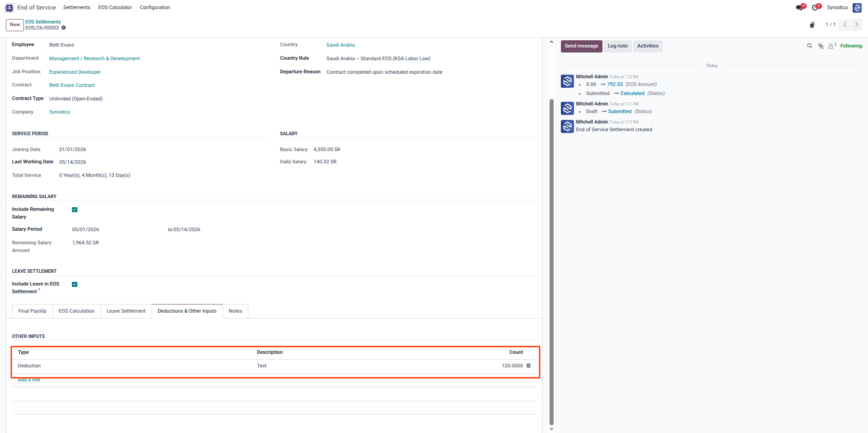This screenshot has height=433, width=868.
Task: Click the Description column header
Action: pyautogui.click(x=270, y=352)
